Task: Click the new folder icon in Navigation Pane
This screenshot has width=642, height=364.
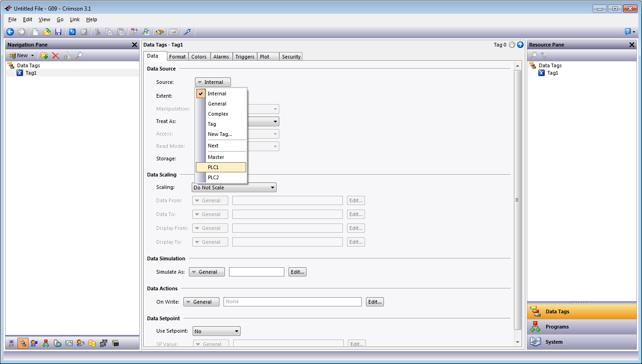Action: click(44, 55)
